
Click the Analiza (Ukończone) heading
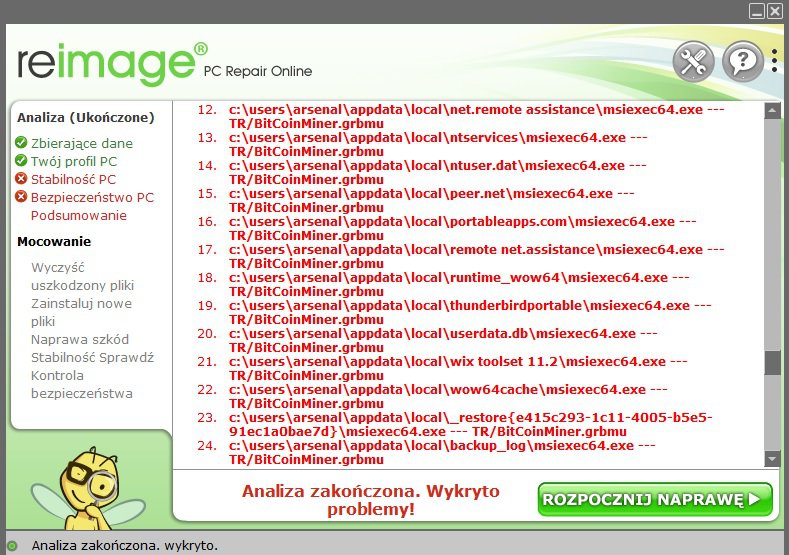pos(86,118)
